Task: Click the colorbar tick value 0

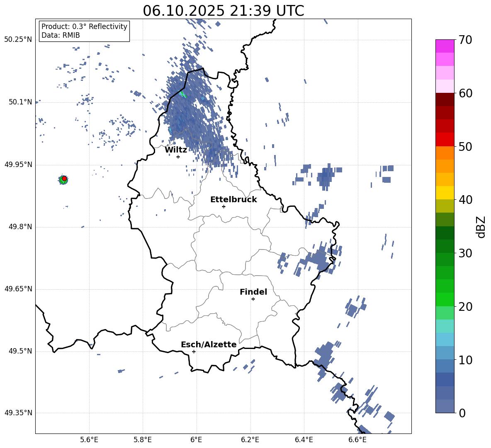Action: point(462,413)
